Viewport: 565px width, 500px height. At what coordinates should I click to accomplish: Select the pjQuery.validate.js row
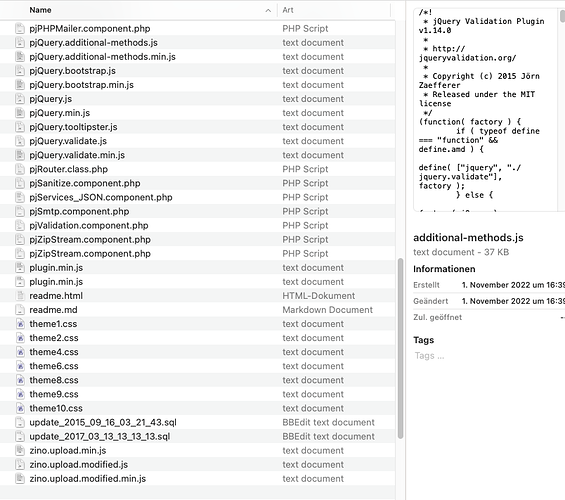tap(197, 141)
